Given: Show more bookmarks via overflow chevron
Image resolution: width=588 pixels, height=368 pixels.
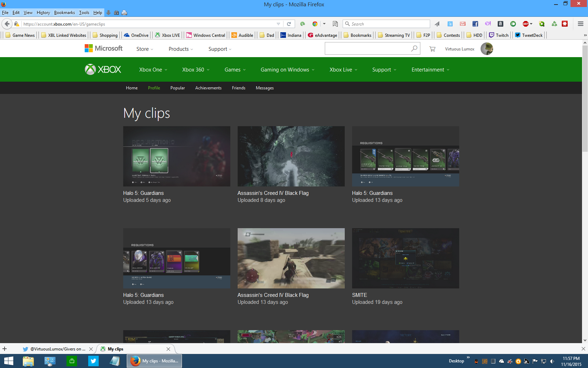Looking at the screenshot, I should pyautogui.click(x=585, y=35).
